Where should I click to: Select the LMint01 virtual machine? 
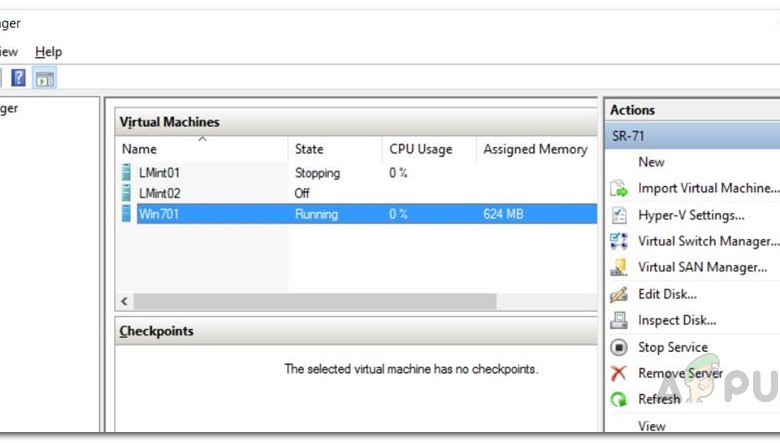coord(159,173)
